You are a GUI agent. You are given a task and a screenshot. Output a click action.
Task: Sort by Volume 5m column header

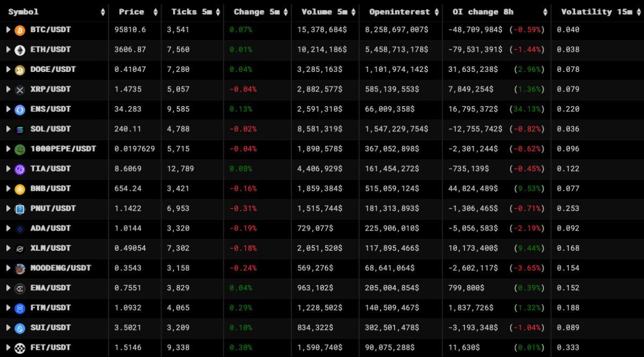(x=324, y=11)
